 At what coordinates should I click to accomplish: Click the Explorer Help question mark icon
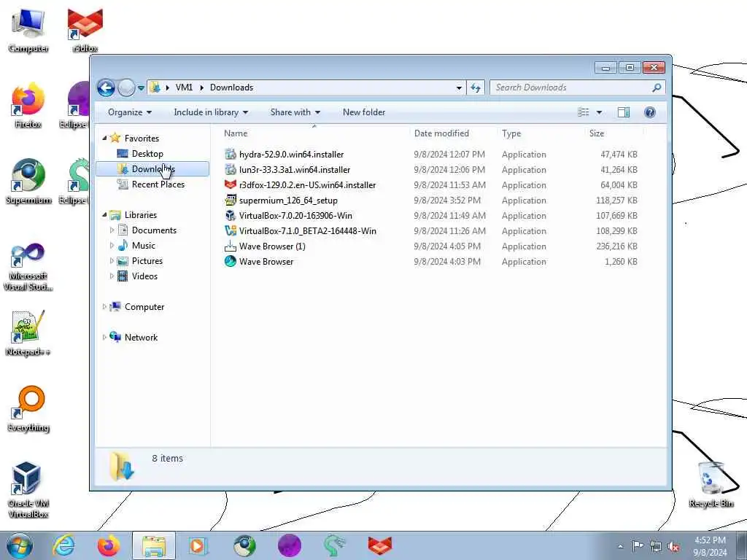click(x=649, y=112)
